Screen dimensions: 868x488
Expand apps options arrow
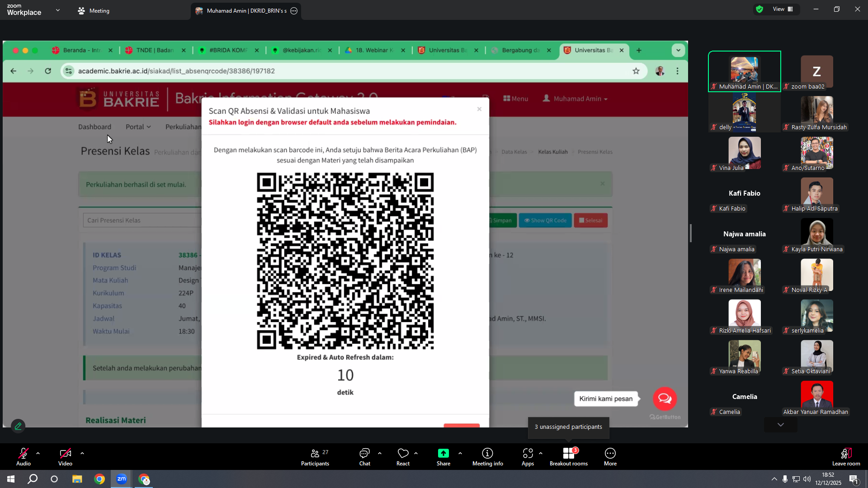[x=541, y=453]
